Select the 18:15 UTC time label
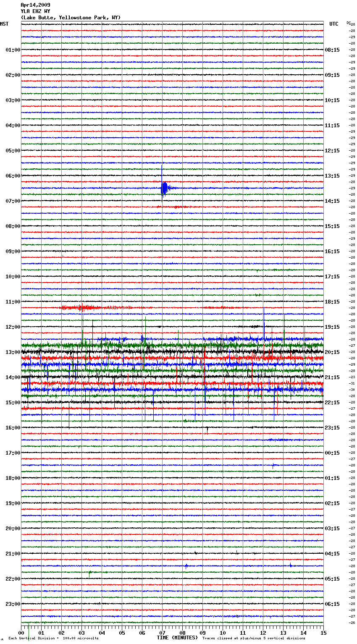 [332, 302]
